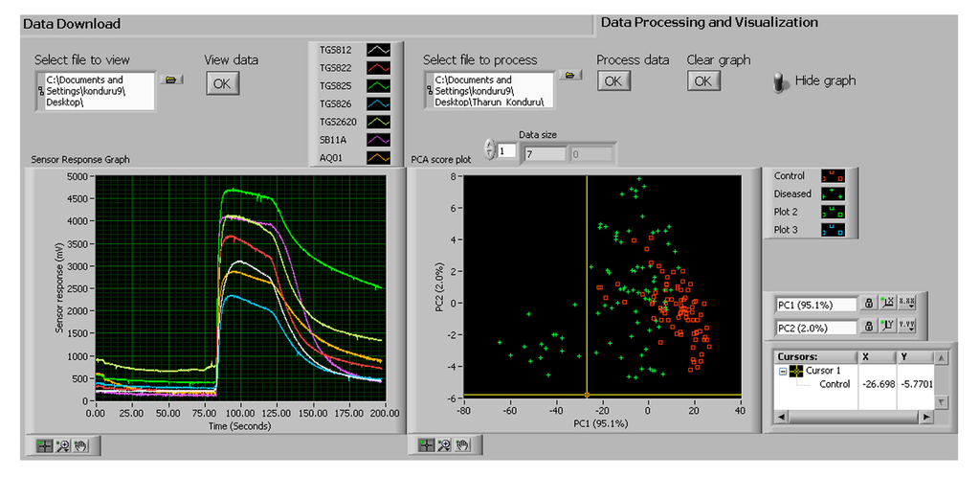This screenshot has width=980, height=477.
Task: Open PC2 axis format dropdown
Action: 908,327
